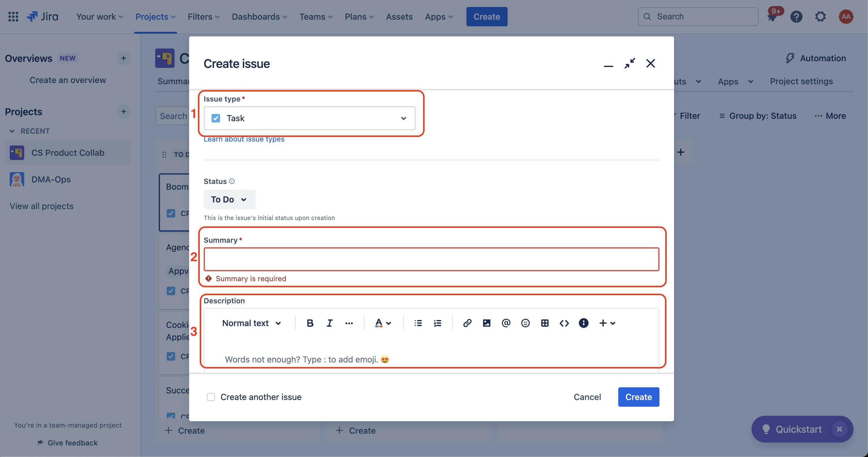Open the Teams menu
868x457 pixels.
tap(316, 16)
